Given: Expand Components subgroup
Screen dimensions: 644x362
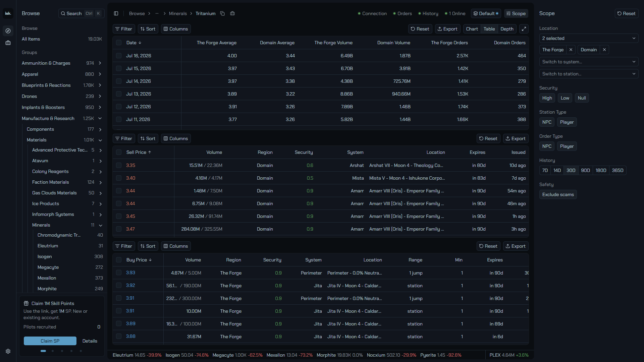Looking at the screenshot, I should tap(100, 129).
